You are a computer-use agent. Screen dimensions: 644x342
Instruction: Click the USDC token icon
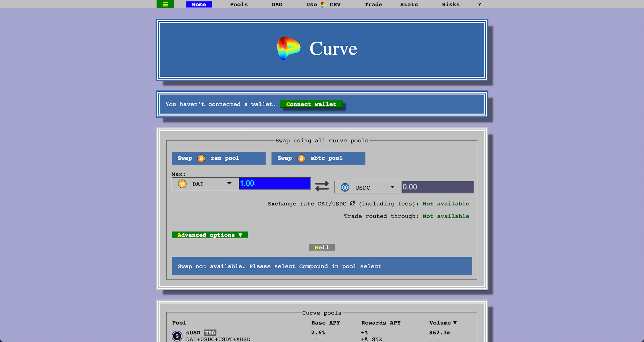[344, 187]
